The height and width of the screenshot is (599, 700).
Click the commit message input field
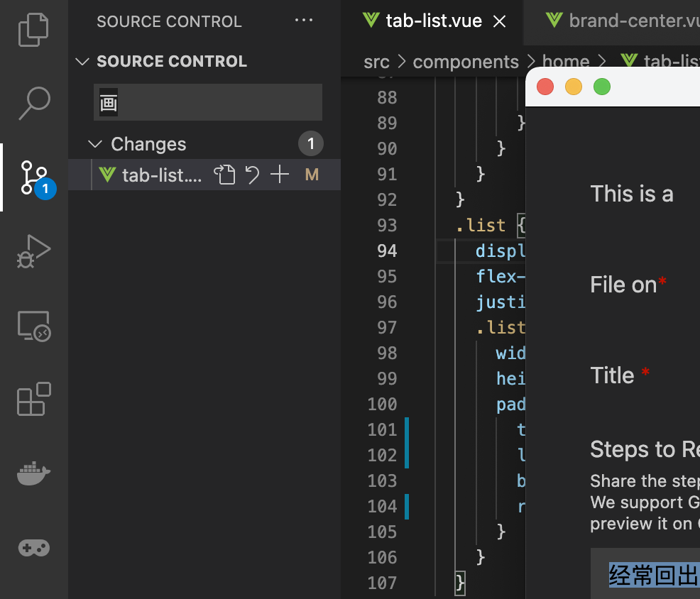tap(207, 102)
